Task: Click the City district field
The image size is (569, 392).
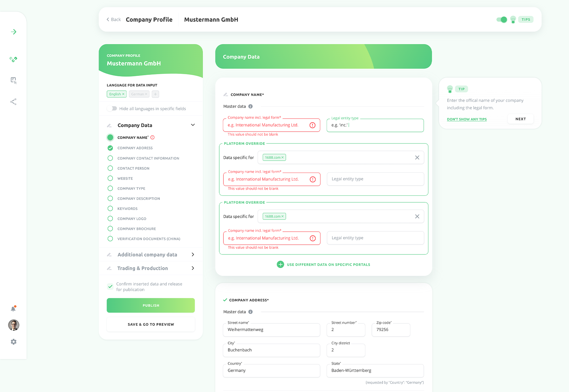Action: pyautogui.click(x=346, y=350)
